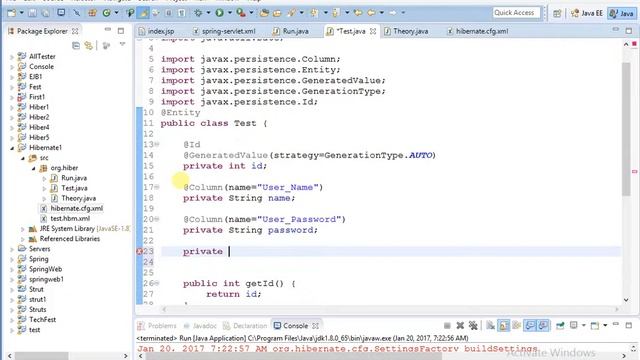The height and width of the screenshot is (360, 640).
Task: Collapse the fold marker at line 17
Action: [x=157, y=187]
